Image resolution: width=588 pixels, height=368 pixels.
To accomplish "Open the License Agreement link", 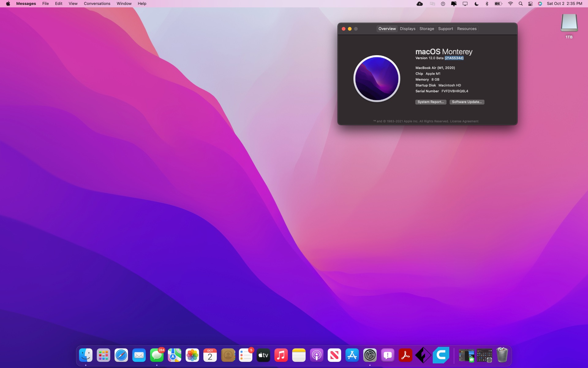I will pyautogui.click(x=464, y=121).
